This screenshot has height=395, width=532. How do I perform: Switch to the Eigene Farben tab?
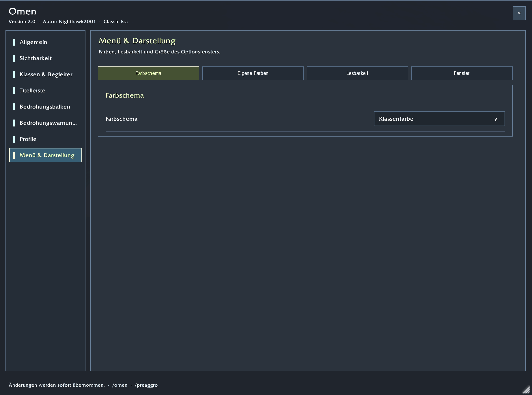click(253, 73)
